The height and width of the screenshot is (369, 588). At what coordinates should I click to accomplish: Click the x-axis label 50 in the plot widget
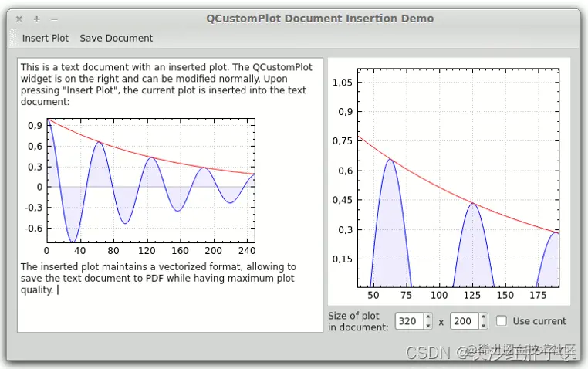pos(373,296)
